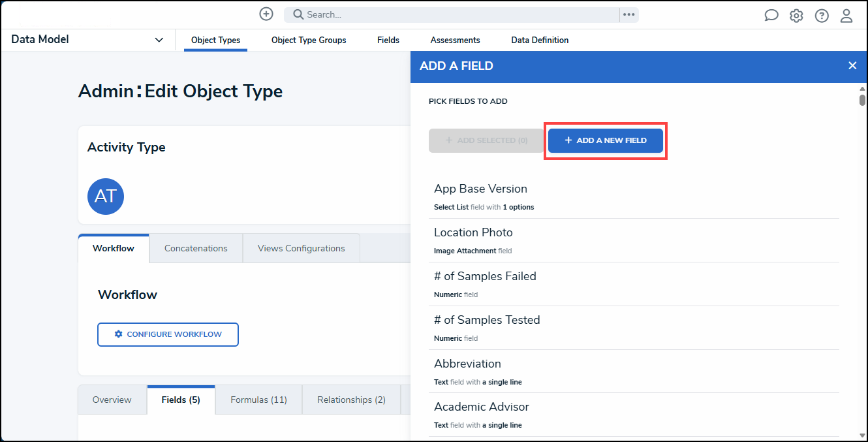The image size is (868, 442).
Task: Open the Fields top navigation tab
Action: [x=388, y=40]
